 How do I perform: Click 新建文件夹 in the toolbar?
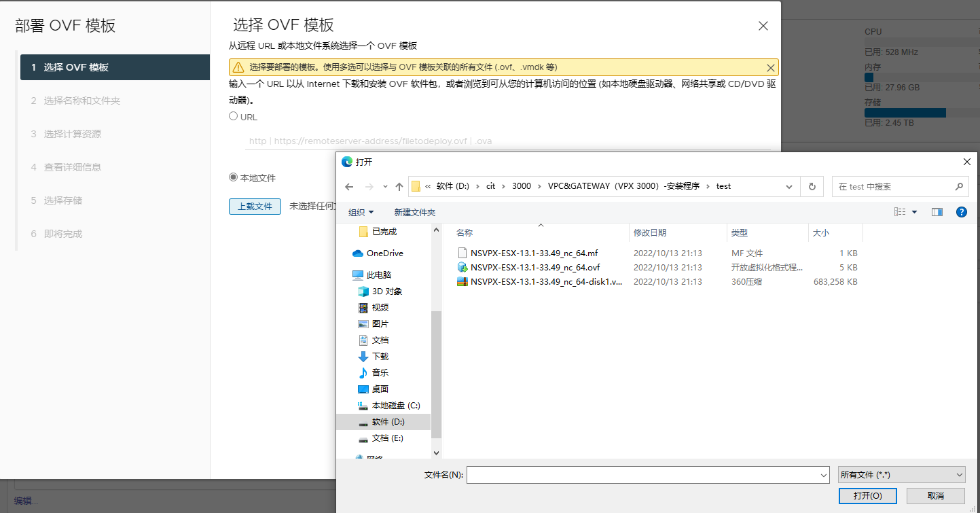click(x=414, y=212)
